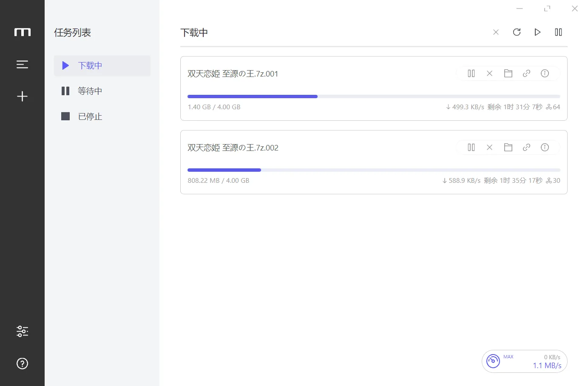
Task: Copy link of 7z.001 task
Action: pos(526,74)
